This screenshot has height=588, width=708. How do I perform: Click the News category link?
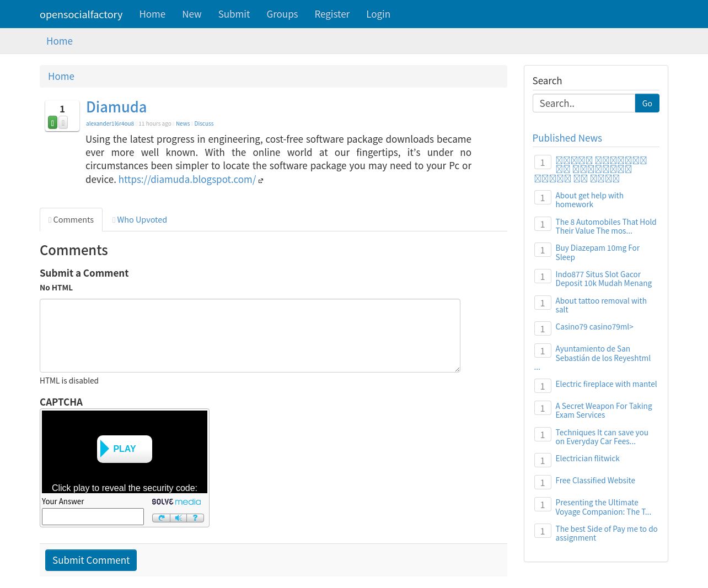183,124
